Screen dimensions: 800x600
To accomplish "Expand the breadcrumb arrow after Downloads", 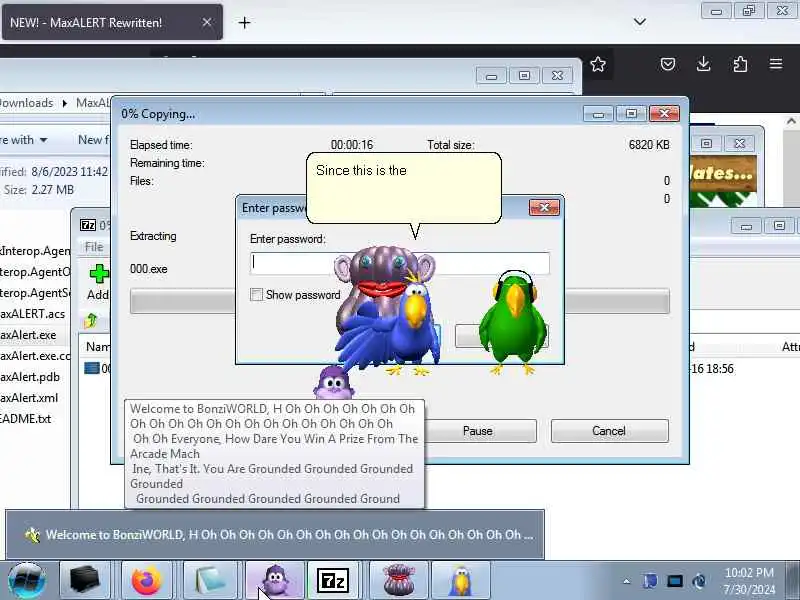I will [x=65, y=103].
